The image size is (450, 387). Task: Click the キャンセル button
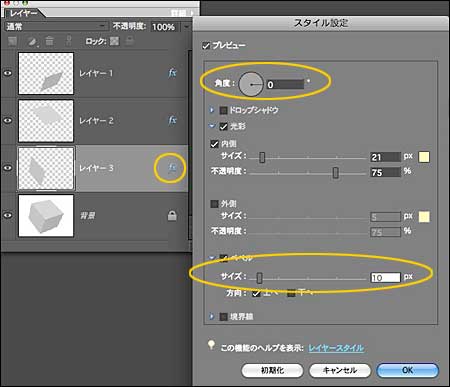pos(340,370)
